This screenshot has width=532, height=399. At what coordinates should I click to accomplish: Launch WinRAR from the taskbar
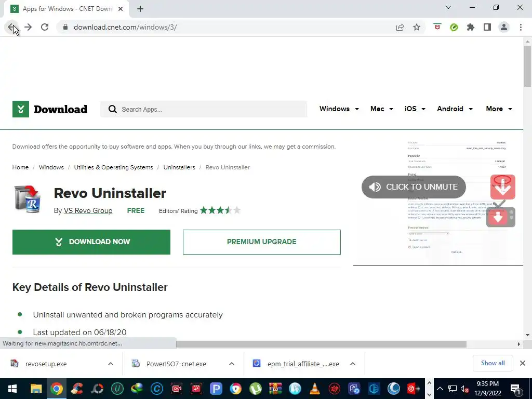[x=275, y=389]
